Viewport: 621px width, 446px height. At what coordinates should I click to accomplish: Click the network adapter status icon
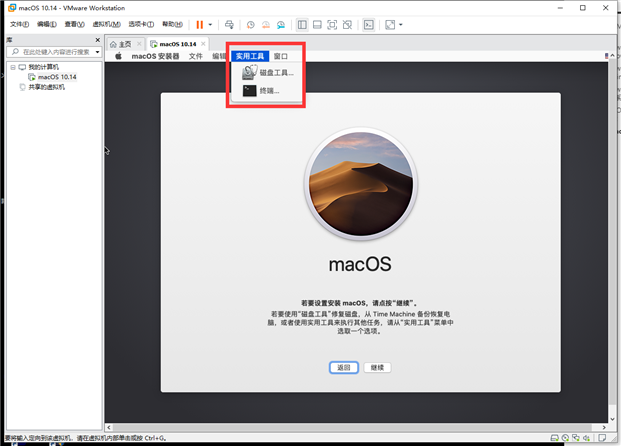click(576, 438)
